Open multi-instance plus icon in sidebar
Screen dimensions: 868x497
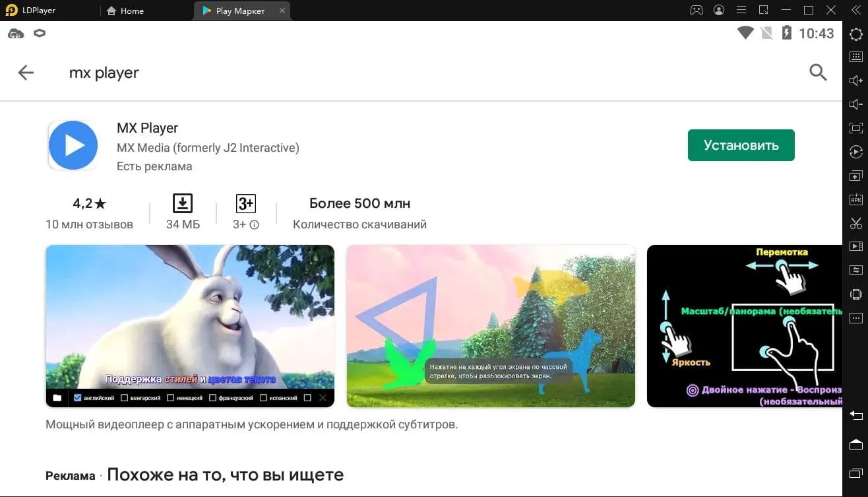pyautogui.click(x=855, y=176)
